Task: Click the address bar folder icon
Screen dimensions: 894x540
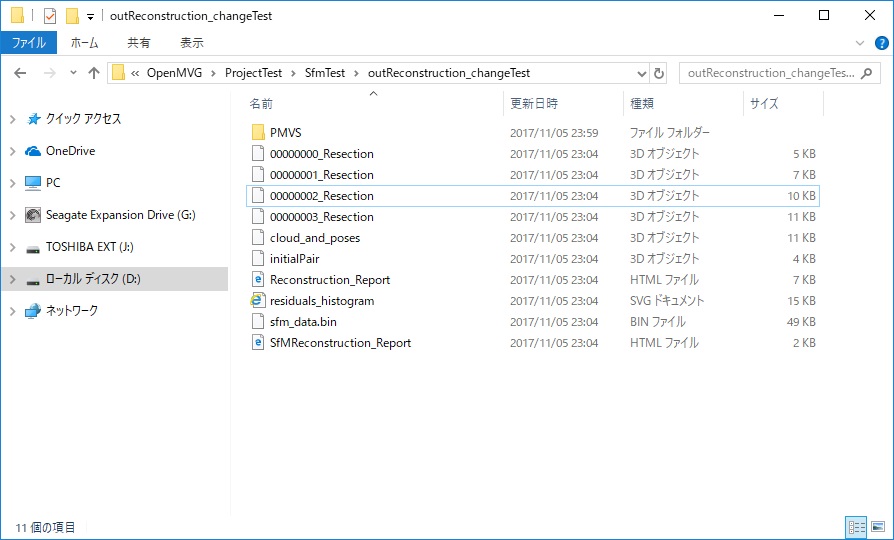Action: pos(118,73)
